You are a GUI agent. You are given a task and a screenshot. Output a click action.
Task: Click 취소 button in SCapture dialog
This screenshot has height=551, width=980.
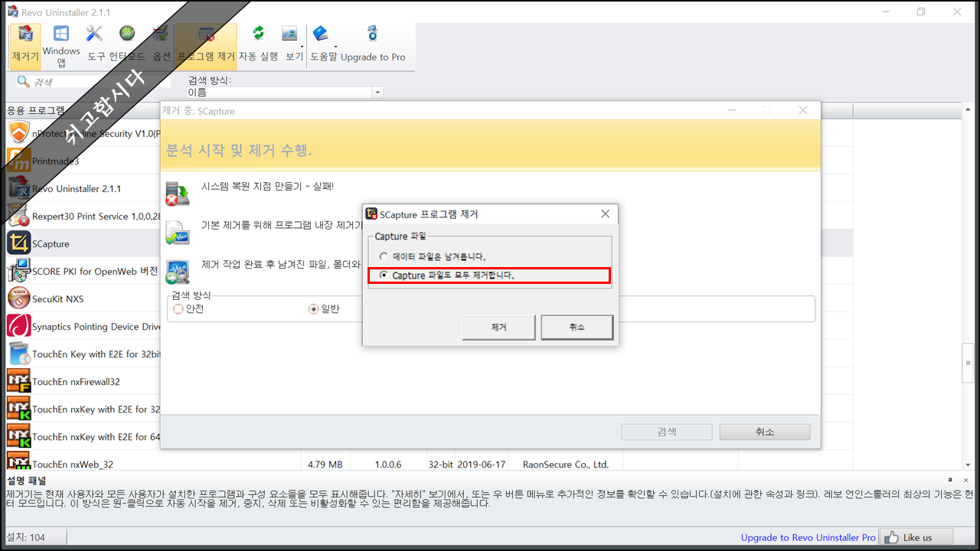(577, 327)
